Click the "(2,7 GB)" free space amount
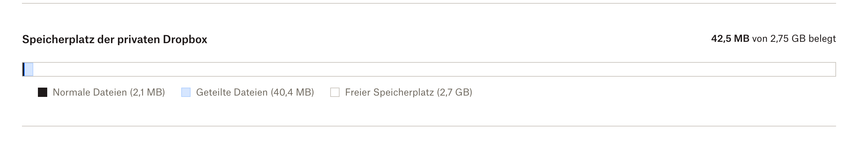This screenshot has width=868, height=150. click(x=454, y=92)
